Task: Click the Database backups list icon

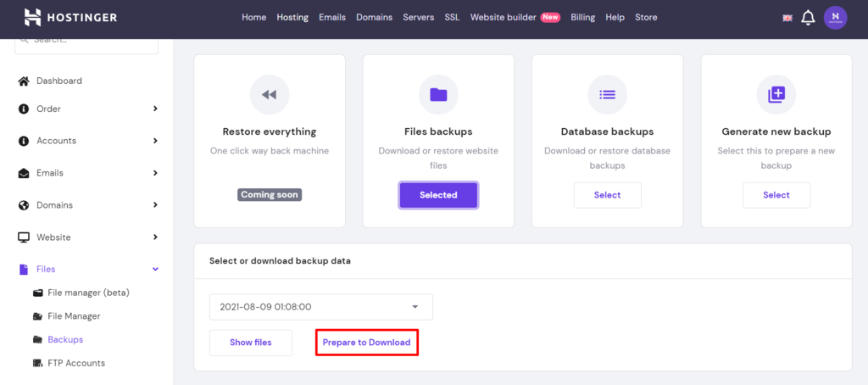Action: click(x=607, y=95)
